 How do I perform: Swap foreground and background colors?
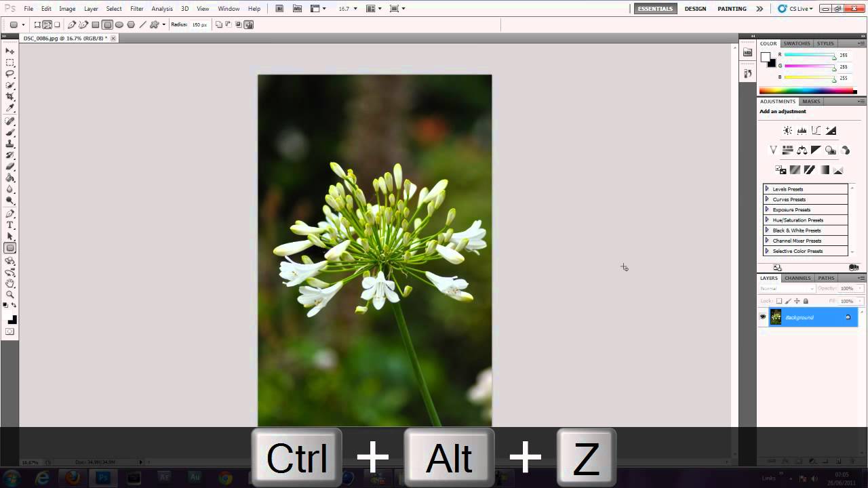tap(14, 306)
